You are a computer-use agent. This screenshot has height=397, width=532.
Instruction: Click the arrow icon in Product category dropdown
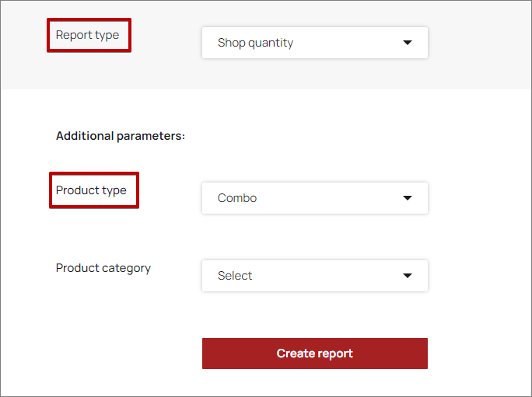(407, 276)
